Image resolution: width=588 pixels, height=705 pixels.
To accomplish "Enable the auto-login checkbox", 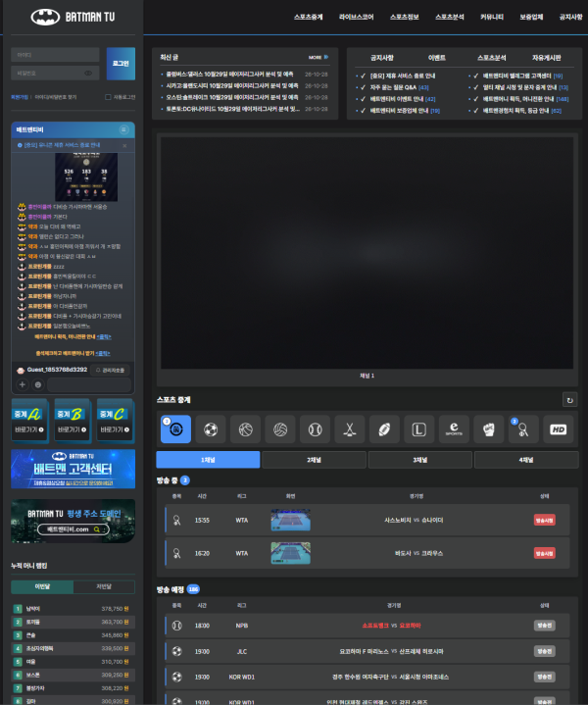I will point(108,97).
